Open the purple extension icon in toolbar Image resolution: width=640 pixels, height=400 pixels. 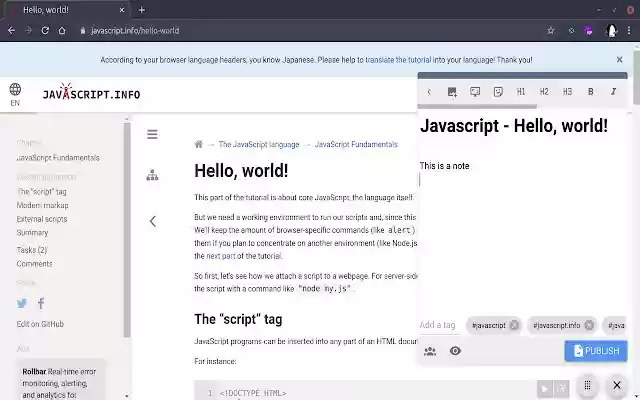click(x=589, y=31)
